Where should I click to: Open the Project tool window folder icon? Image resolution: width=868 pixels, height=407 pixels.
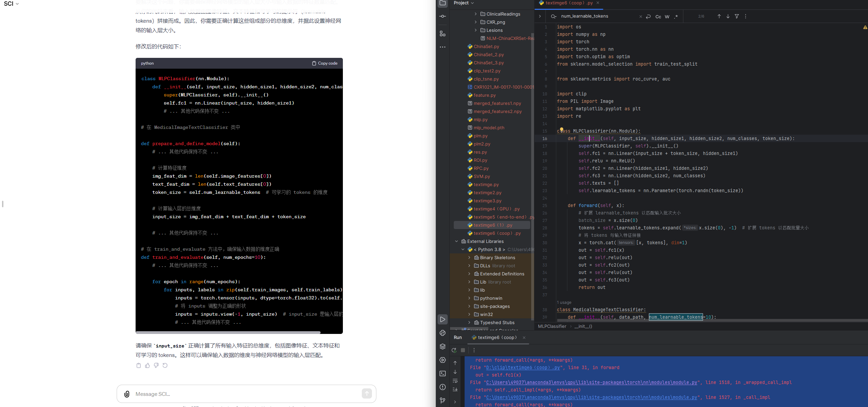pyautogui.click(x=442, y=3)
